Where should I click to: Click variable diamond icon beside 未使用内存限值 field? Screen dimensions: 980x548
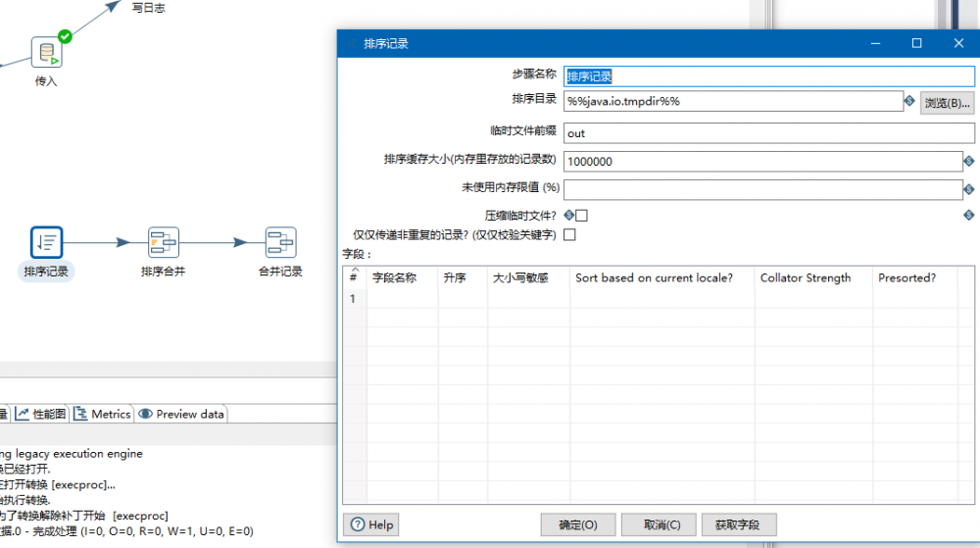click(x=969, y=189)
